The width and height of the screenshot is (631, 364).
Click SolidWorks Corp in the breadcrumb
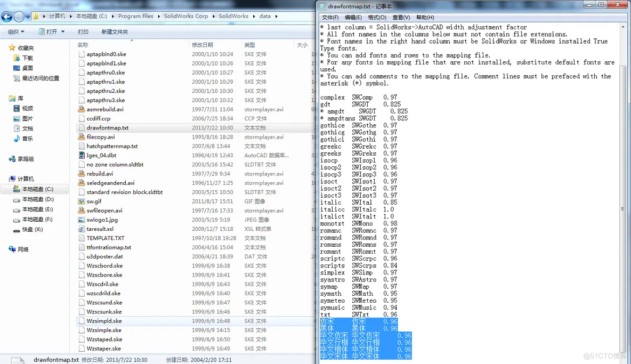[x=186, y=16]
